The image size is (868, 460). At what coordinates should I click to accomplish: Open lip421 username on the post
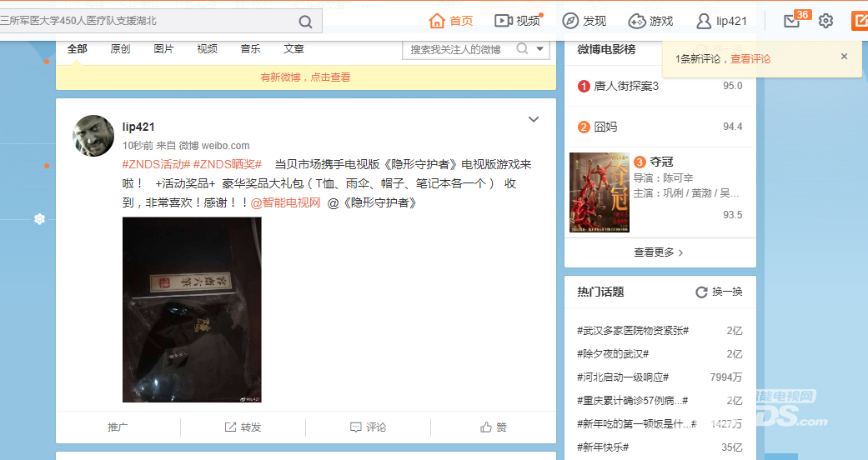click(138, 127)
